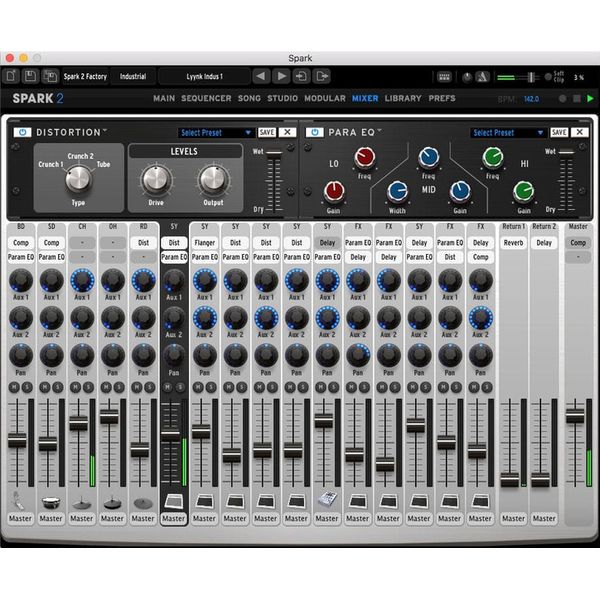The height and width of the screenshot is (600, 600).
Task: Close the Distortion effect panel
Action: 287,132
